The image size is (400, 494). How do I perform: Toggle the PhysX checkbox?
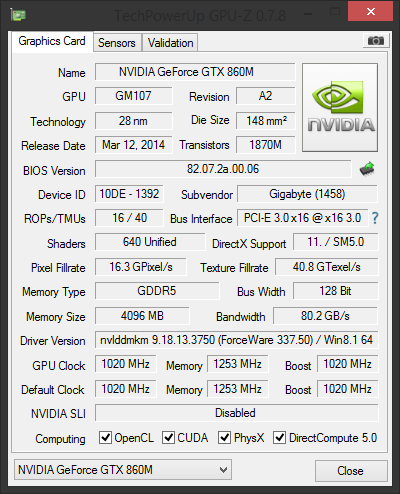coord(224,437)
